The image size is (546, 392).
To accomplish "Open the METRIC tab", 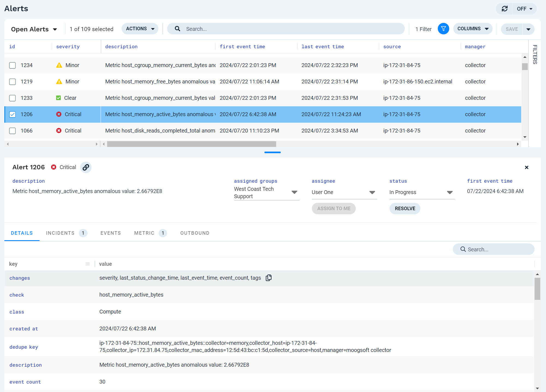I will (144, 233).
